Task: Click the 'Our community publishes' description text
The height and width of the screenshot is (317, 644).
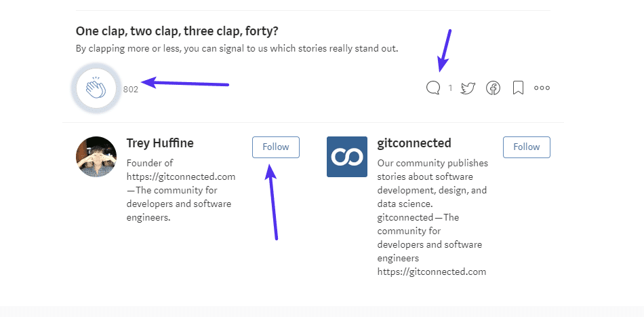Action: 432,163
